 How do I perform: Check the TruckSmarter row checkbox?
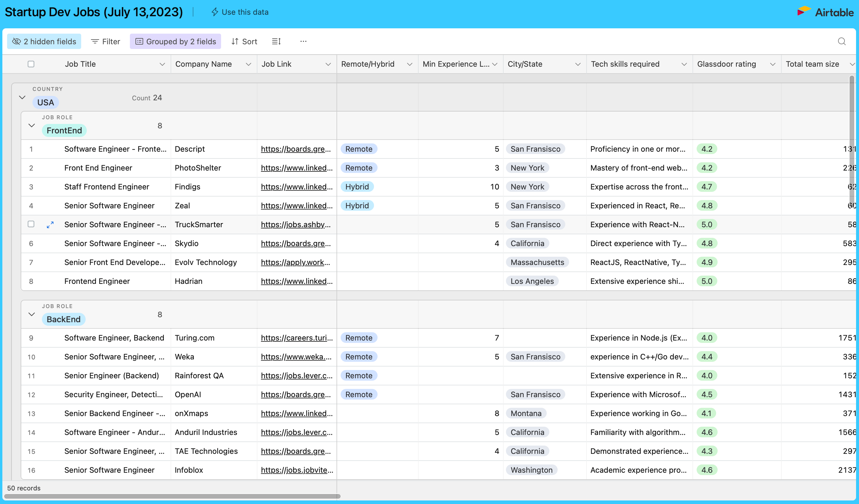(31, 224)
